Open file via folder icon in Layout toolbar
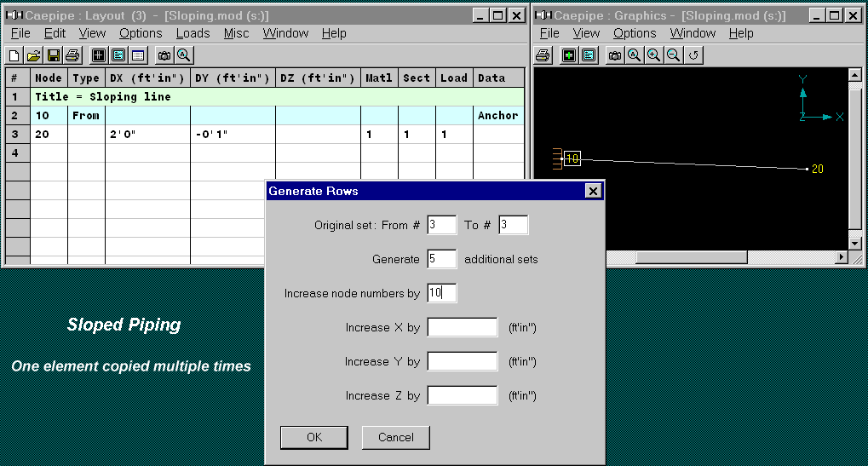Viewport: 868px width, 466px height. coord(33,55)
